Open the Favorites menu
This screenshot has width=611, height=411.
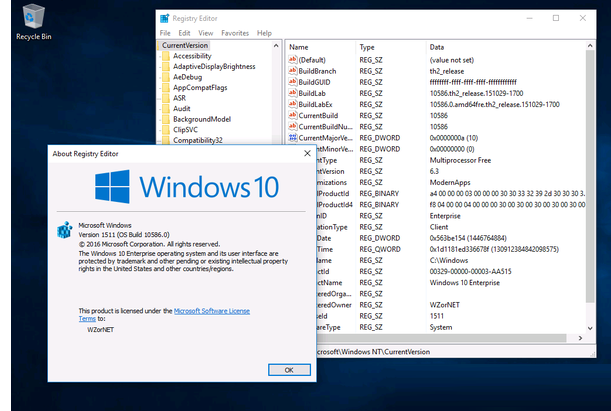(x=235, y=33)
